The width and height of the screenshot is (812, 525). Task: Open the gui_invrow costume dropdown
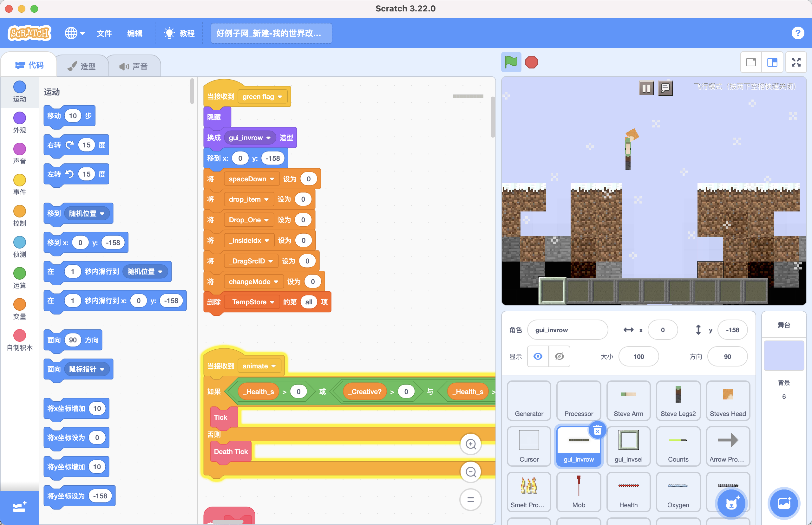pos(250,138)
